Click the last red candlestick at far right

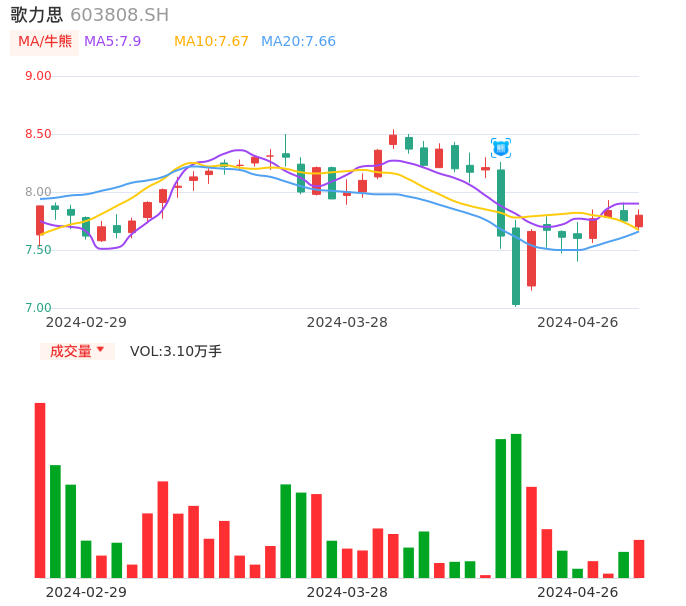[639, 221]
